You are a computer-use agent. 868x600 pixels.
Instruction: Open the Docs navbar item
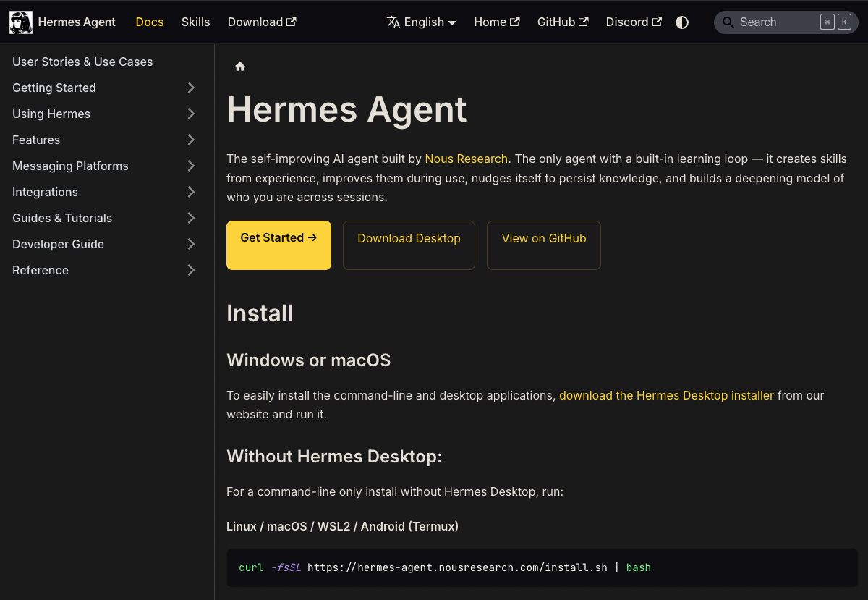click(x=150, y=22)
